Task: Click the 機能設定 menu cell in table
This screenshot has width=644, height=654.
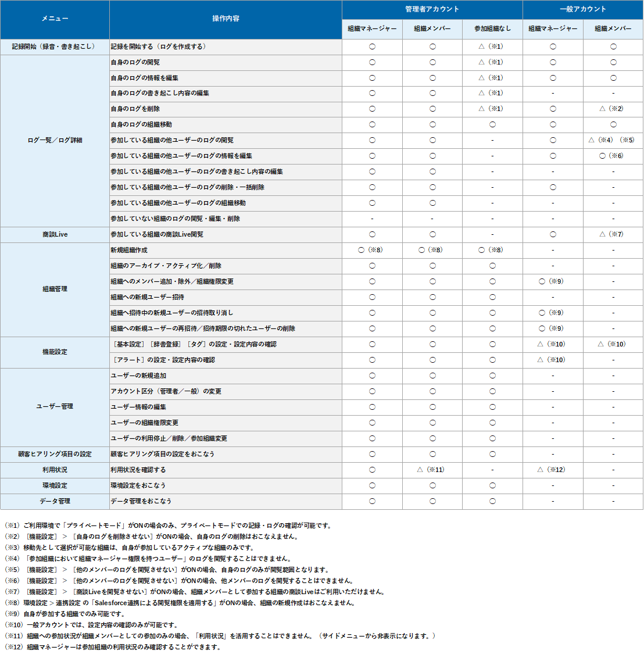Action: [x=55, y=352]
